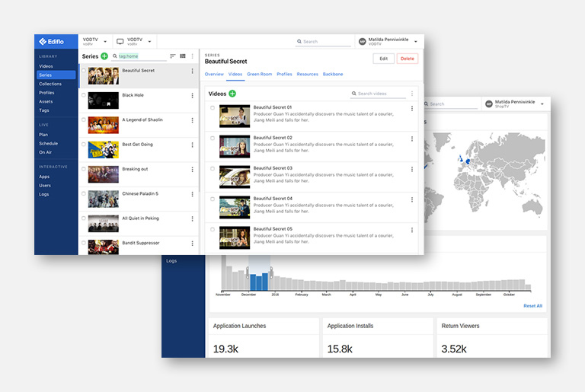Open options for Beautiful Secret 01 video
Image resolution: width=585 pixels, height=392 pixels.
412,108
